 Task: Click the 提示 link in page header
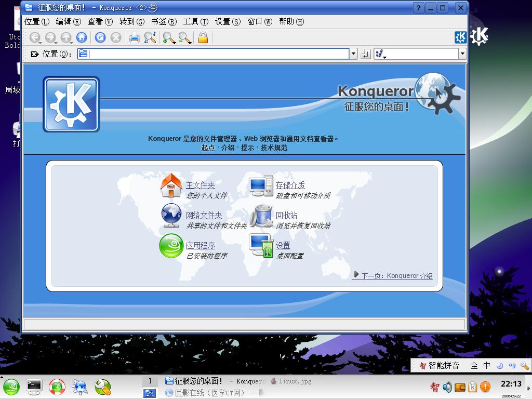tap(247, 148)
